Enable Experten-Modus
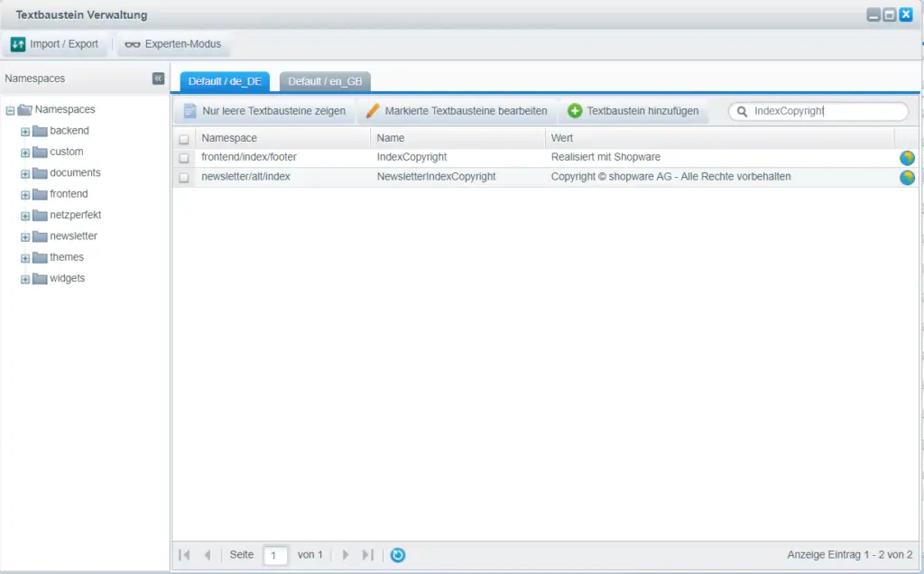This screenshot has width=924, height=574. [171, 44]
